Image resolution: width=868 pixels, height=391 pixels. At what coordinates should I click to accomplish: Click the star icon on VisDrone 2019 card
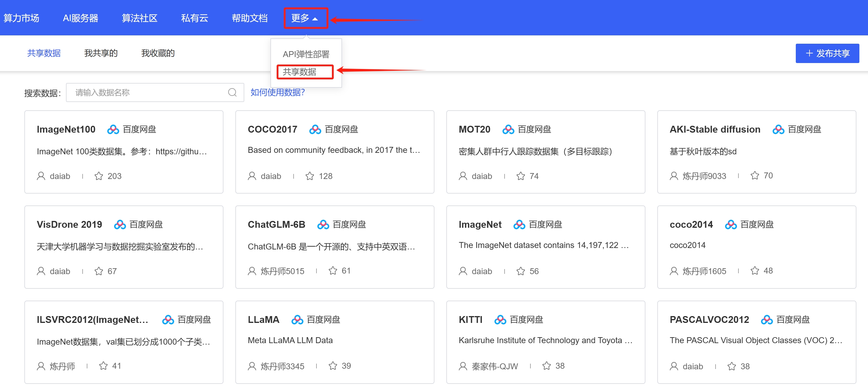(x=99, y=271)
